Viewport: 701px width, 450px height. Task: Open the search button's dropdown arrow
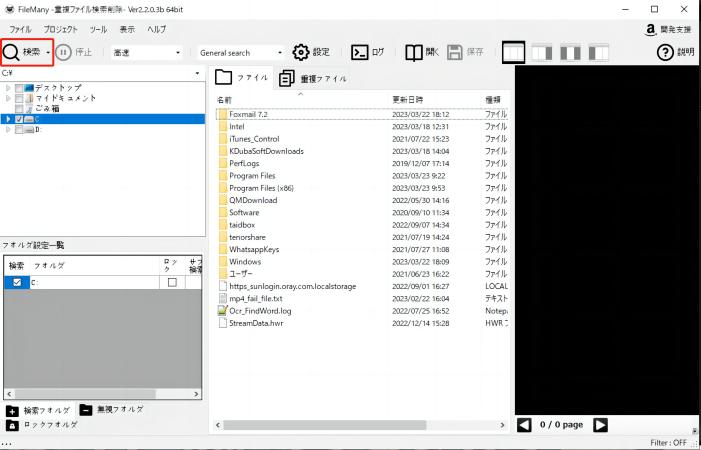pos(48,53)
